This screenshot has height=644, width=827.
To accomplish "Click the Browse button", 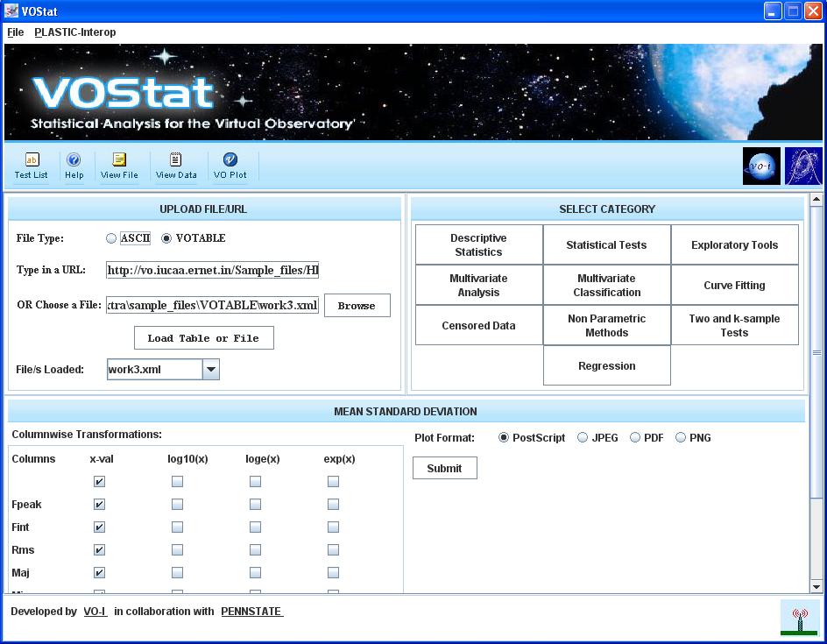I will click(x=357, y=306).
